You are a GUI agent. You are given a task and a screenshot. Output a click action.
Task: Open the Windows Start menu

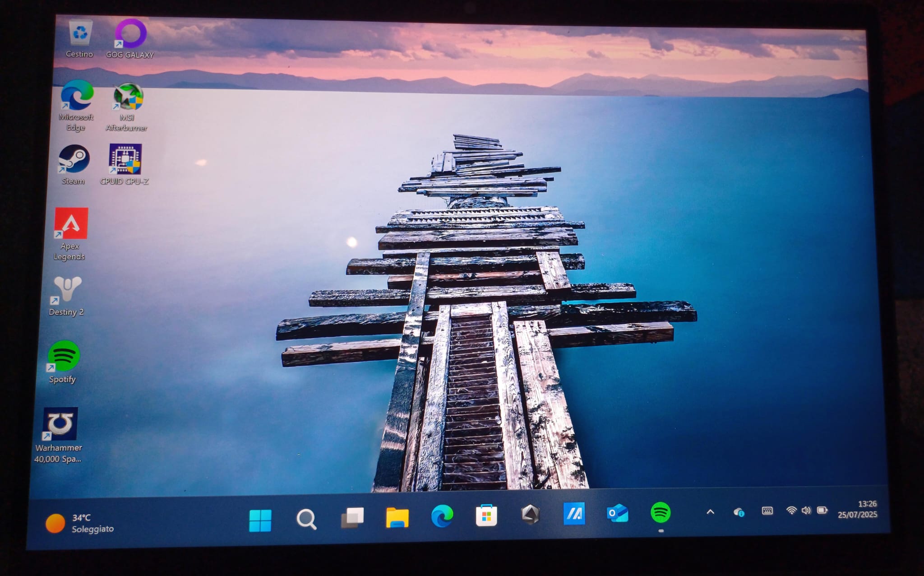click(260, 520)
